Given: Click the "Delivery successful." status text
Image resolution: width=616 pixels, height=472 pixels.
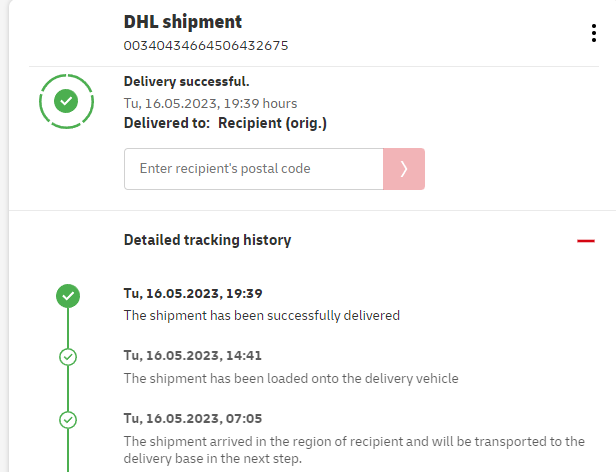Looking at the screenshot, I should coord(186,82).
